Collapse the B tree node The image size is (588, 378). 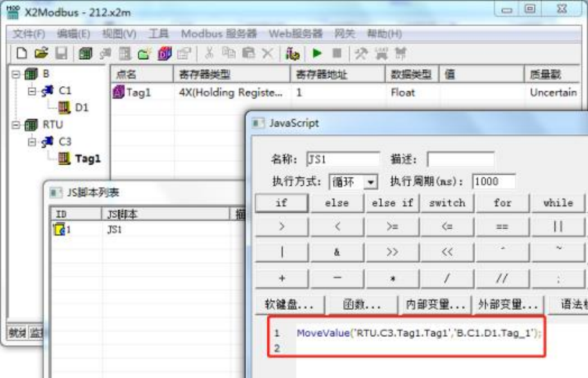coord(16,75)
